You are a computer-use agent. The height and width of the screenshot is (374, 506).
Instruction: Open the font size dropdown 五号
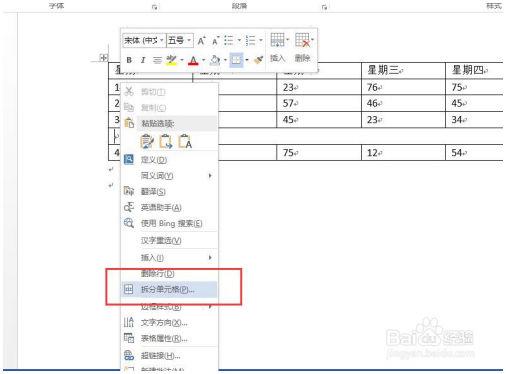click(180, 41)
